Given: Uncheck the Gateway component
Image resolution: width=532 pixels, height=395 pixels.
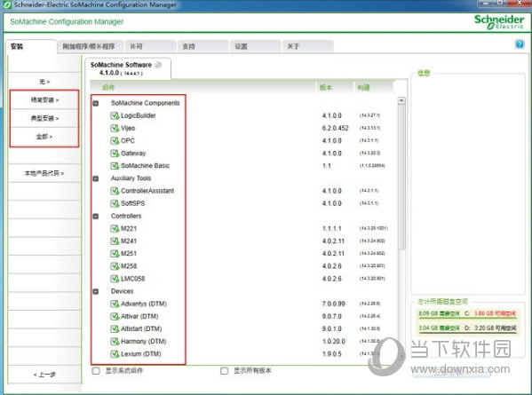Looking at the screenshot, I should pyautogui.click(x=115, y=154).
